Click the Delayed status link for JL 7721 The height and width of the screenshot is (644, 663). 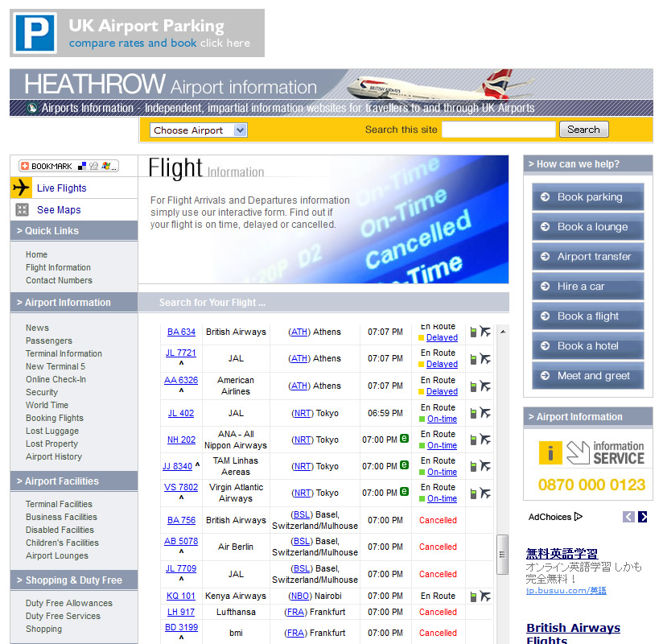click(x=442, y=365)
